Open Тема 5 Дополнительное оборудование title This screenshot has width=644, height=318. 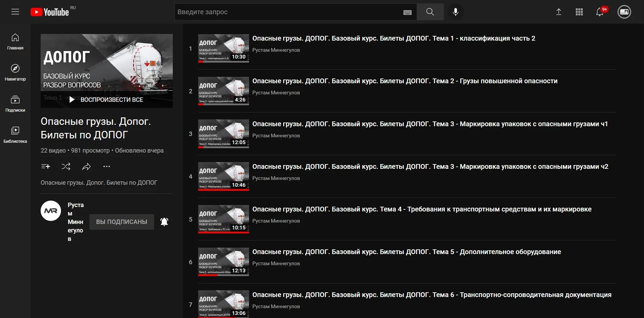tap(407, 252)
